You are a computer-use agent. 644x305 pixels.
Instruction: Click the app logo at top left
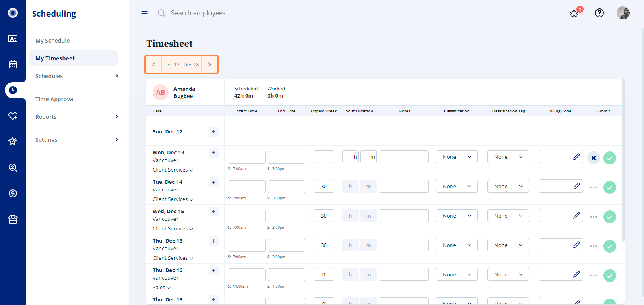13,13
